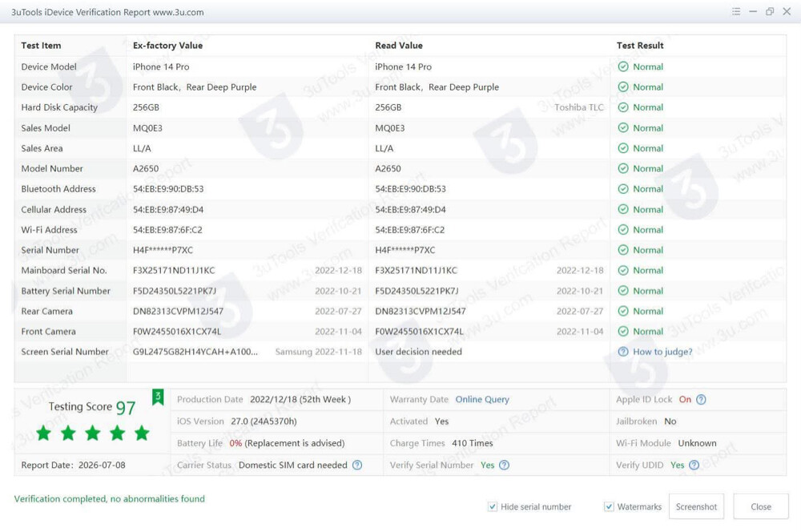Click Normal check icon for Sales Area
This screenshot has width=801, height=532.
622,148
